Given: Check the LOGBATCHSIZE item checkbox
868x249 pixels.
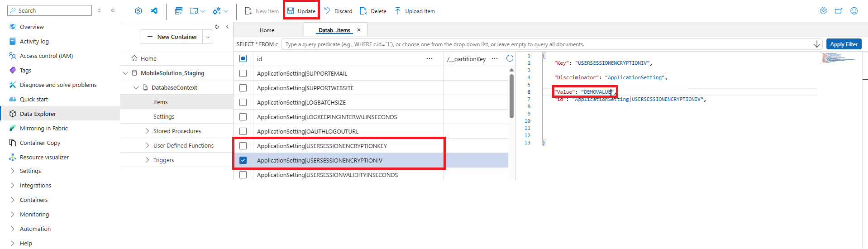Looking at the screenshot, I should pyautogui.click(x=243, y=102).
